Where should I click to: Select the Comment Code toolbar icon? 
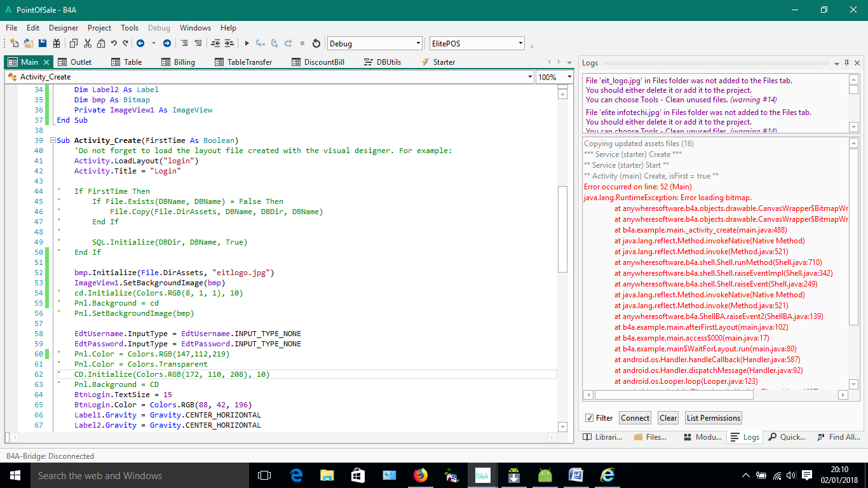(184, 43)
